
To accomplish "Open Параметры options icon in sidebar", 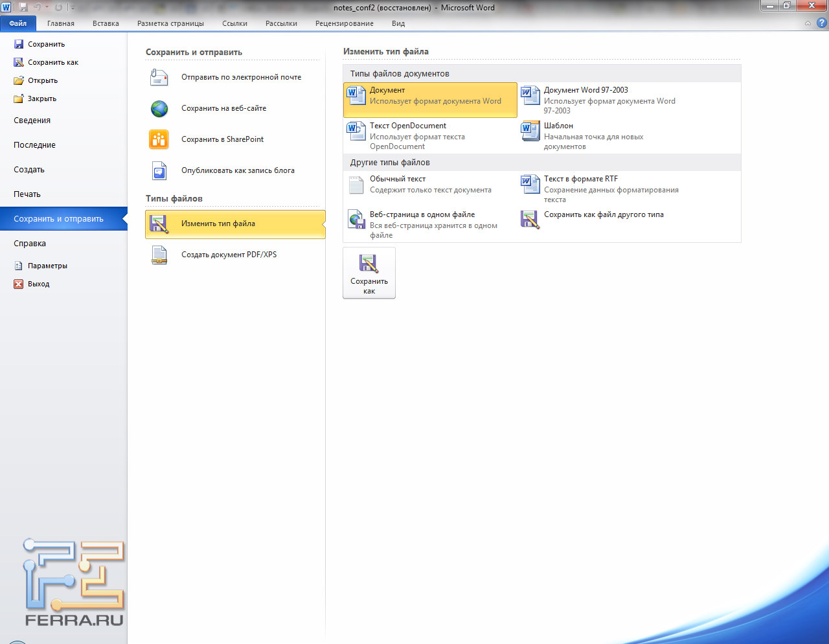I will click(x=19, y=266).
